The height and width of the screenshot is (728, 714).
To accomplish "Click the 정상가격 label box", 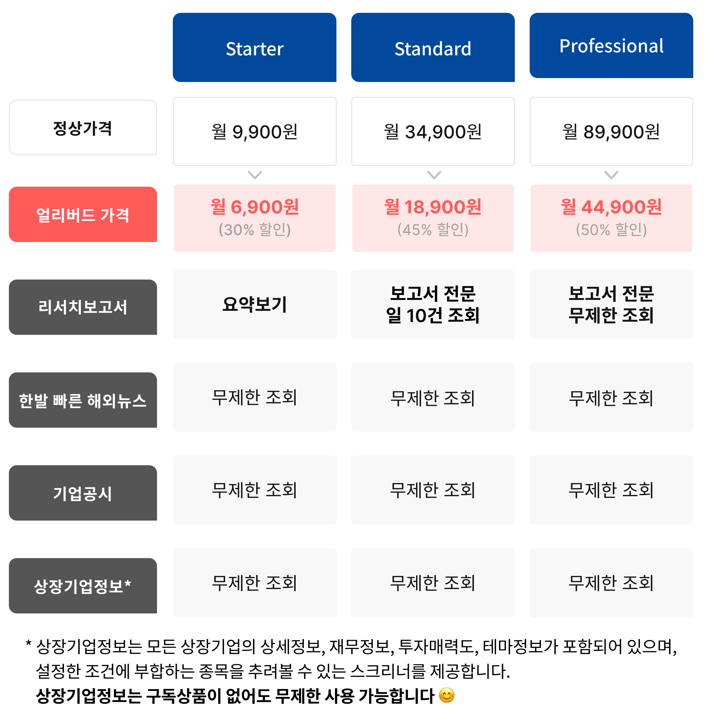I will [83, 127].
